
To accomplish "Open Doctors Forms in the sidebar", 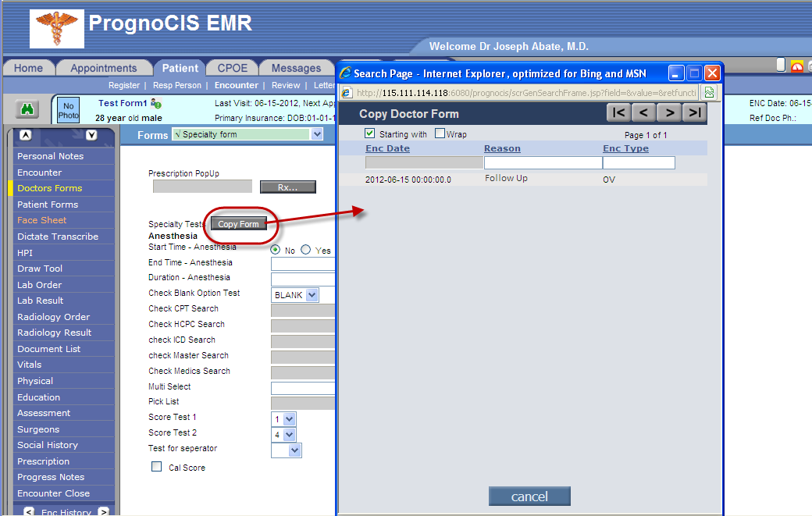I will click(x=50, y=188).
